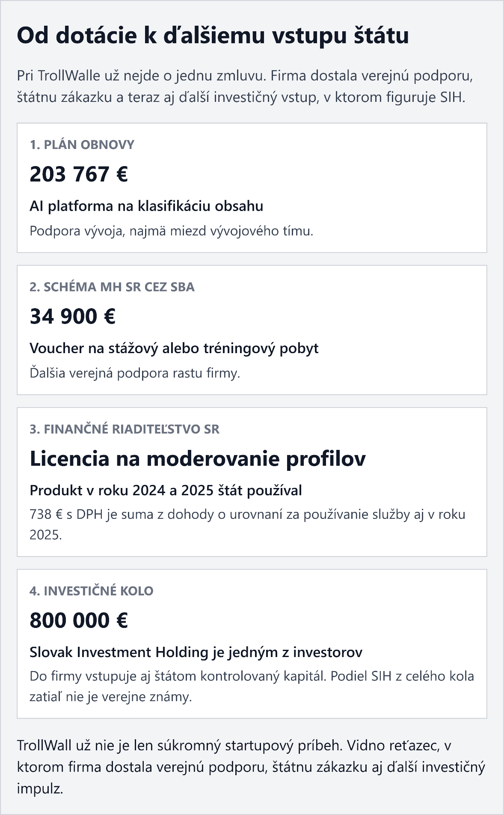Click 'Voucher na stážový alebo tréningový pobyt'
The image size is (504, 815).
point(174,348)
